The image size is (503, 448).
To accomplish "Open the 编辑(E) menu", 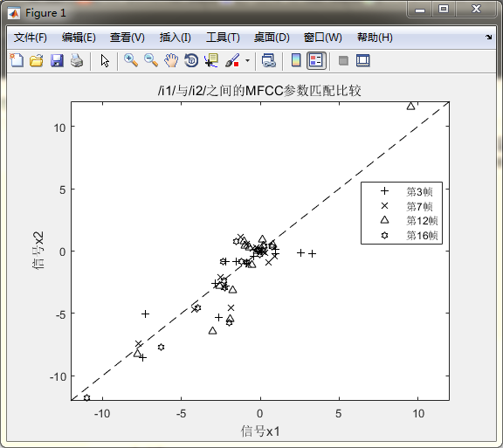I will click(x=79, y=38).
